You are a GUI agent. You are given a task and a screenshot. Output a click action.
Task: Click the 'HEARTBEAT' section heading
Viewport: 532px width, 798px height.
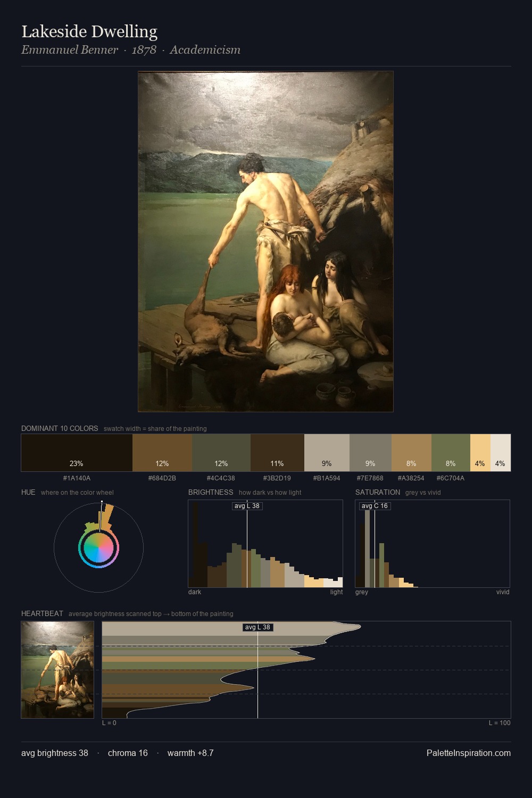[42, 613]
